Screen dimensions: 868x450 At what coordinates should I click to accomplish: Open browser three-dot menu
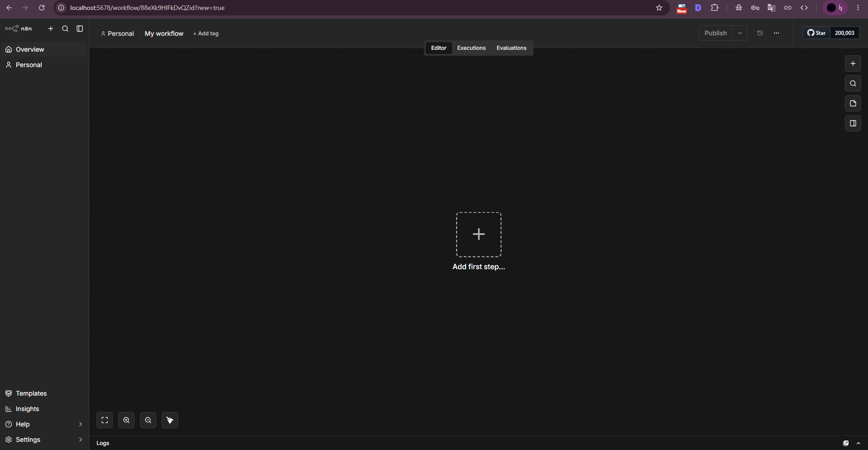pos(858,8)
